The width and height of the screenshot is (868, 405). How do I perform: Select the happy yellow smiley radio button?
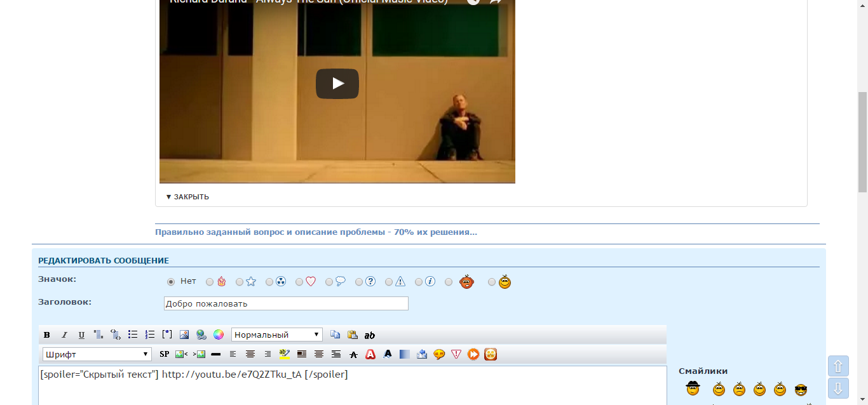point(492,282)
